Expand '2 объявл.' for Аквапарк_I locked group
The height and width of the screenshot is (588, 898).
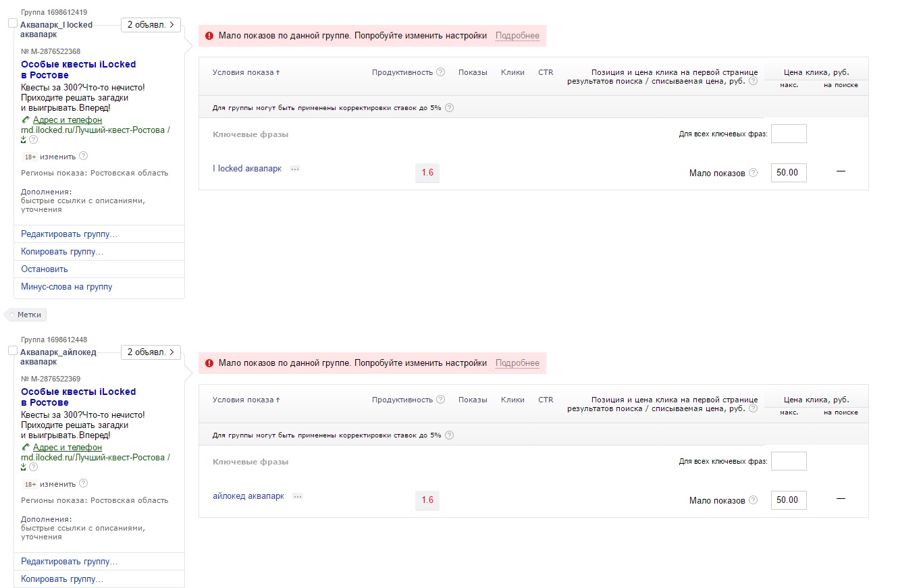point(151,25)
